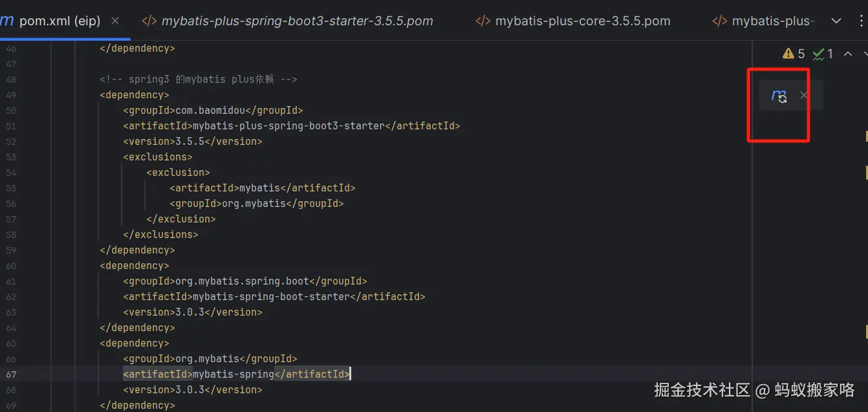Image resolution: width=868 pixels, height=412 pixels.
Task: Dismiss the Maven reload floating popup
Action: coord(804,95)
